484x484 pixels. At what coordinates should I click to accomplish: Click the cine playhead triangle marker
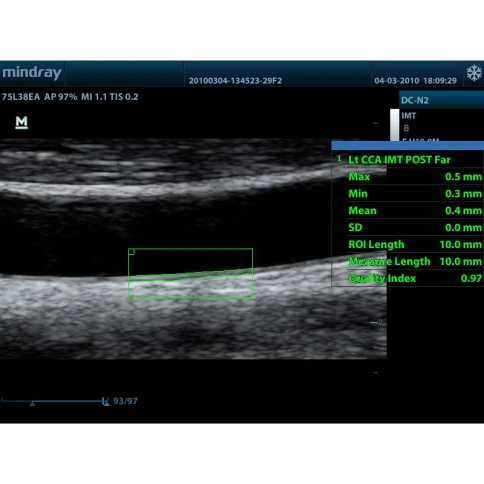32,404
